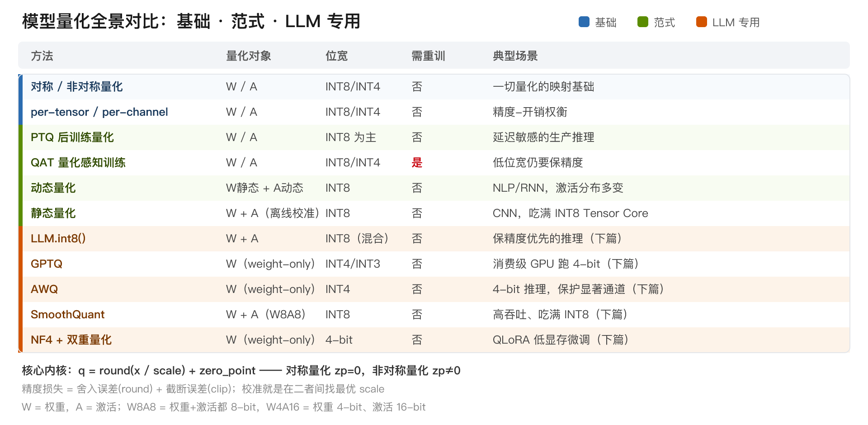Click the INT4/INT3 bit-width cell
The height and width of the screenshot is (425, 868).
353,264
